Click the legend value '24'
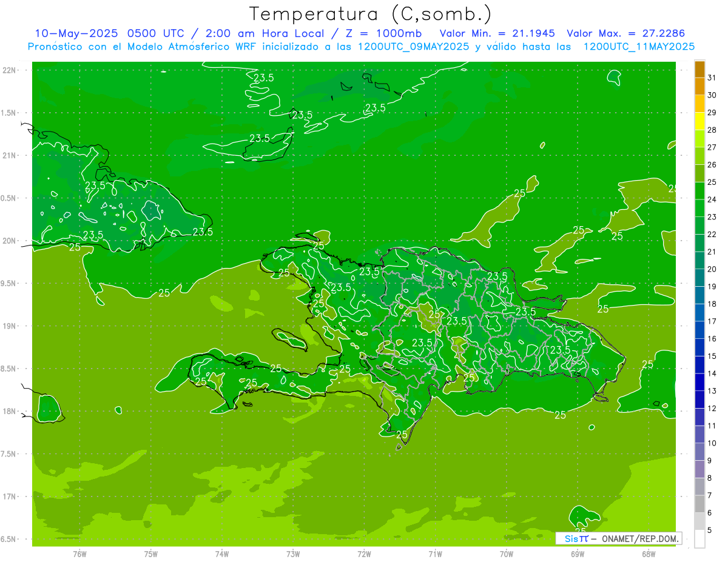The height and width of the screenshot is (562, 728). 712,199
